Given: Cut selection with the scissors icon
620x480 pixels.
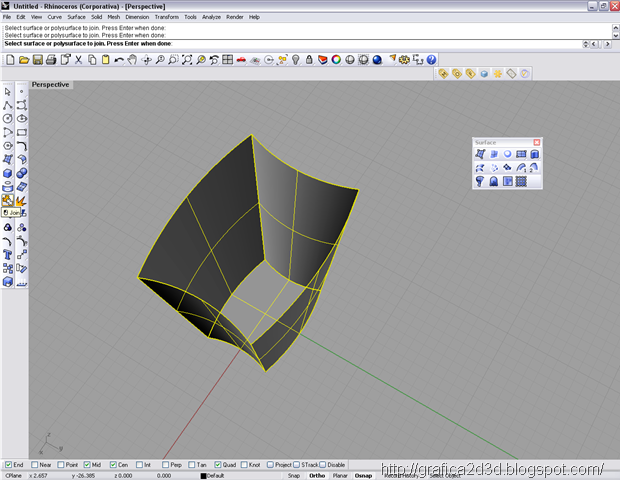Looking at the screenshot, I should click(78, 60).
